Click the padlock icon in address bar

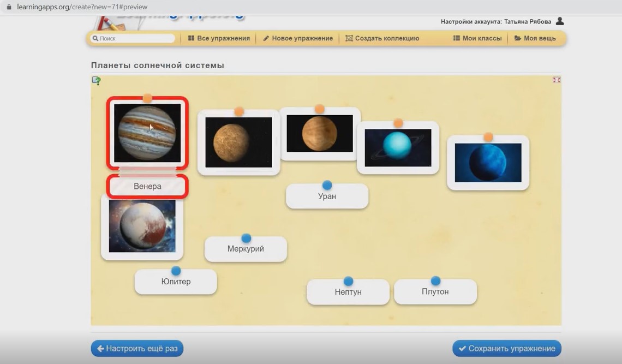point(8,7)
